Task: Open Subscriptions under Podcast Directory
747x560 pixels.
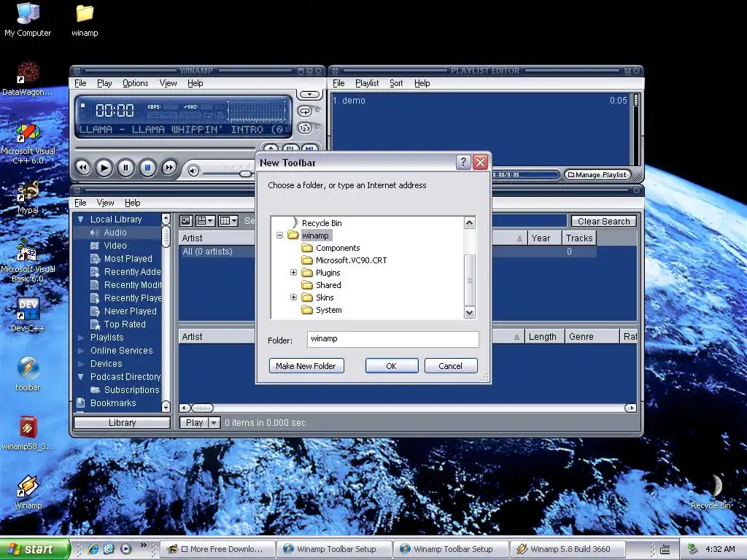Action: [x=131, y=390]
